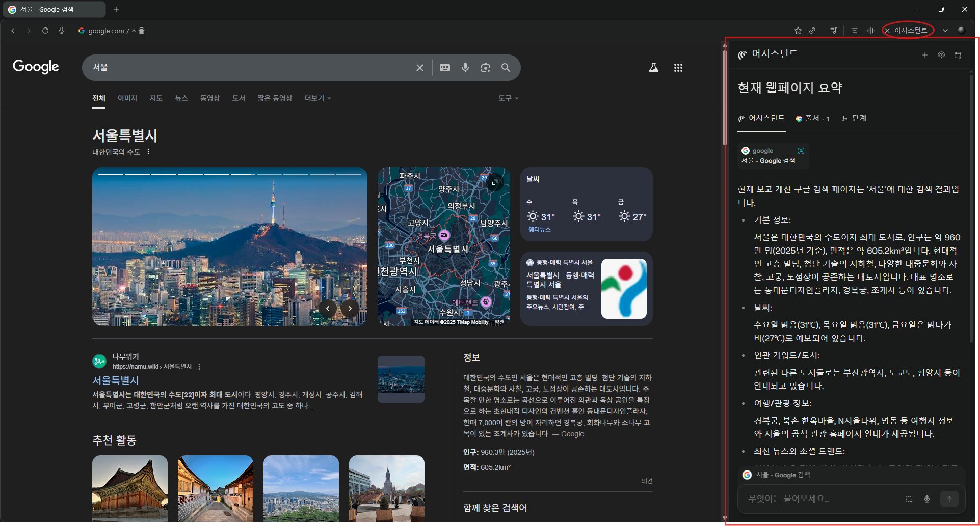980x526 pixels.
Task: Click the 약관 link on the map
Action: point(499,322)
